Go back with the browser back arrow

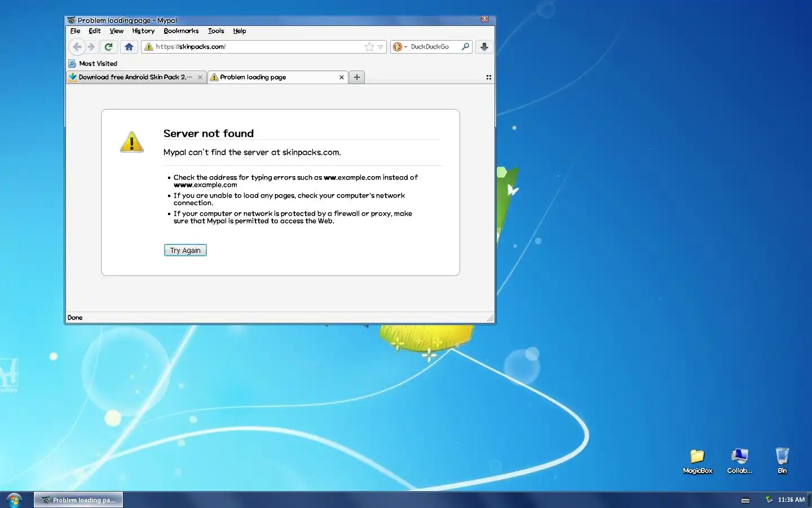tap(77, 47)
